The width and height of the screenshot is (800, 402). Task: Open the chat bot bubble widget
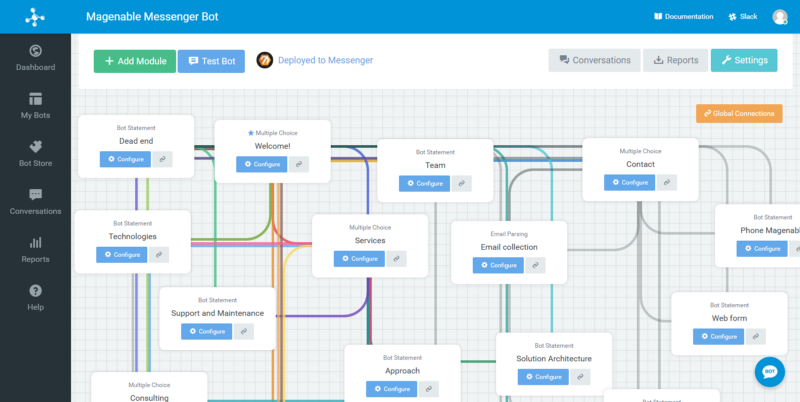[x=769, y=372]
